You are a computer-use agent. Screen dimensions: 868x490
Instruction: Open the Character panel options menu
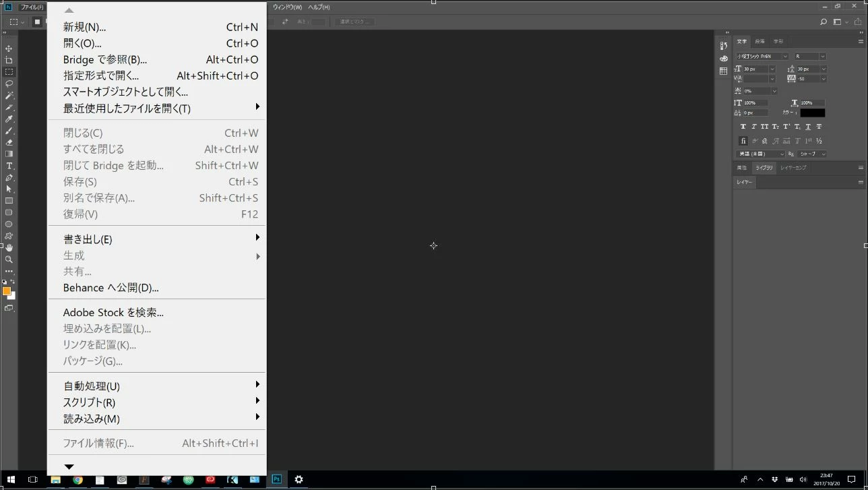[x=861, y=41]
